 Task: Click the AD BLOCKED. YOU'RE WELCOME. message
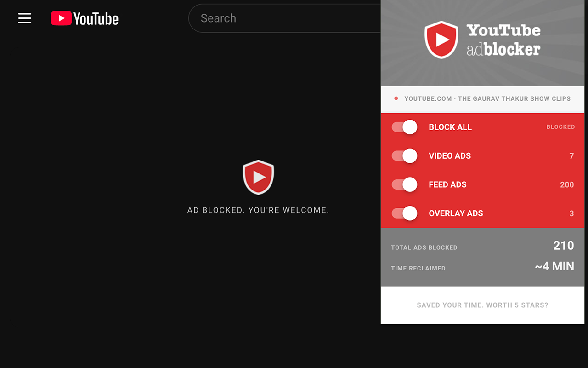258,210
